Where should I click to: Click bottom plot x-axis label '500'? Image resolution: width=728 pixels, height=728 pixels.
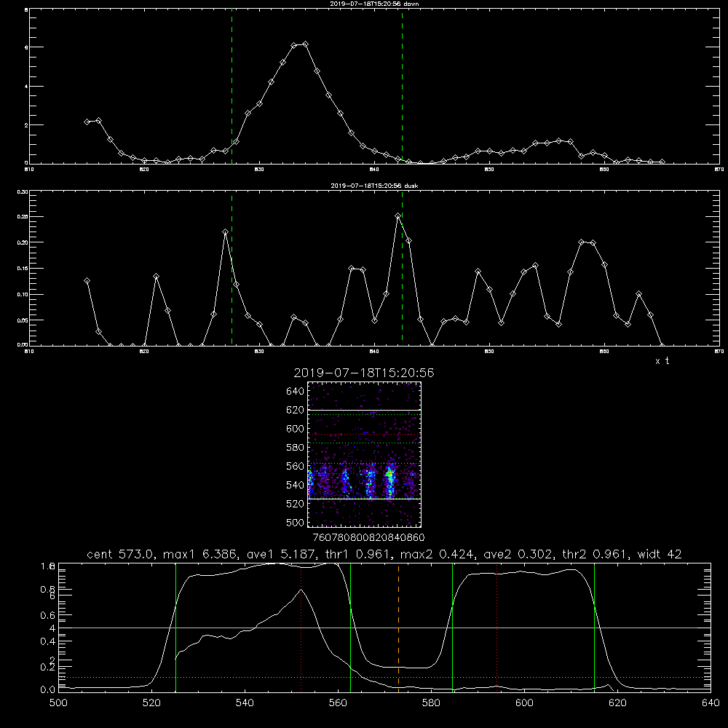click(x=58, y=703)
